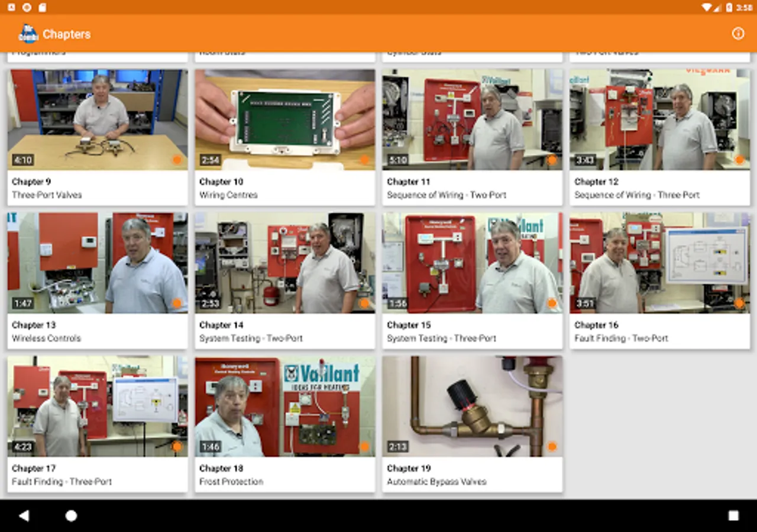This screenshot has height=532, width=757.
Task: Select 'System Testing - Three-Port' text
Action: (441, 339)
